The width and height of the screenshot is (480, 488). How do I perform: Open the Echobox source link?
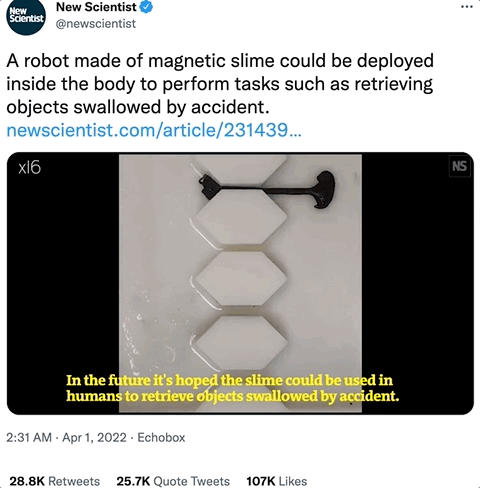161,437
